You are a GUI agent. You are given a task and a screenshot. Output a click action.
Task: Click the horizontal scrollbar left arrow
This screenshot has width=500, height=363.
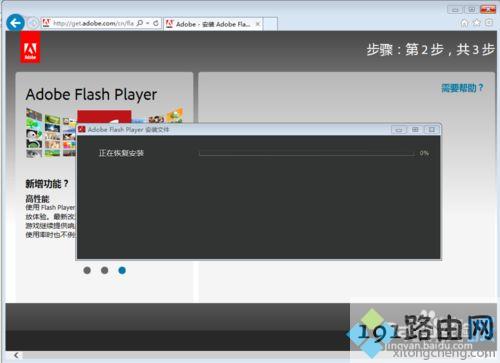16,356
